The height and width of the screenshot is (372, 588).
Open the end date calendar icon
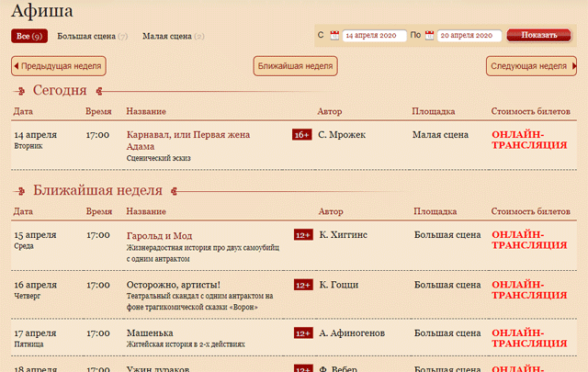tap(429, 36)
